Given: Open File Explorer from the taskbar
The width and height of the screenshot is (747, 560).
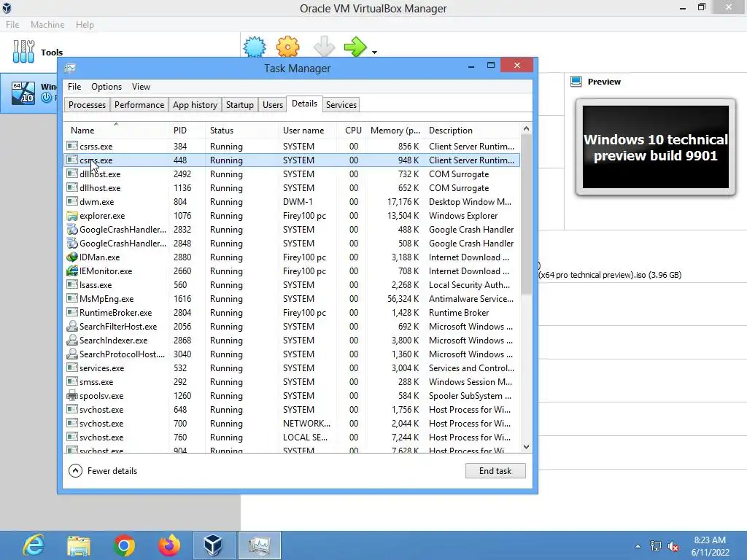Looking at the screenshot, I should [79, 545].
